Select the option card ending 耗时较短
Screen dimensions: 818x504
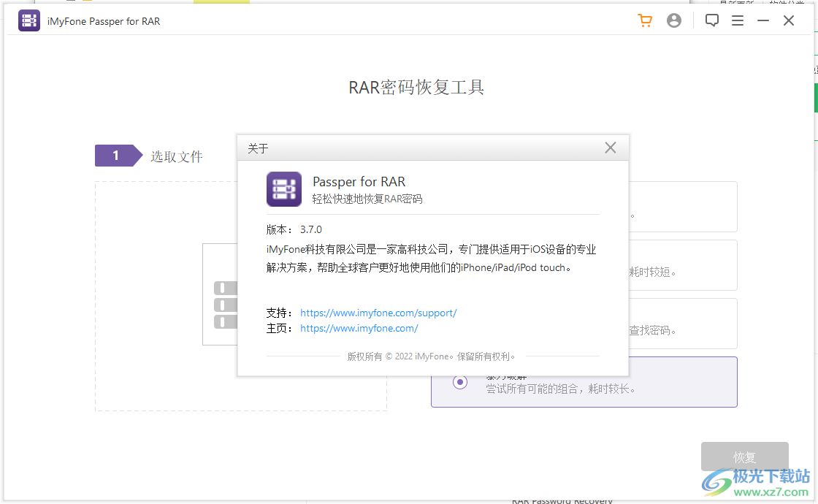[682, 265]
